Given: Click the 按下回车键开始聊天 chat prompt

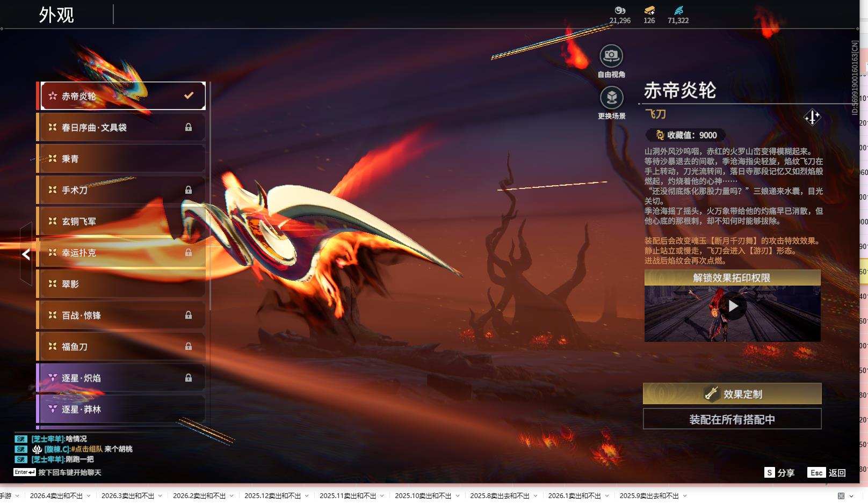Looking at the screenshot, I should pos(70,472).
